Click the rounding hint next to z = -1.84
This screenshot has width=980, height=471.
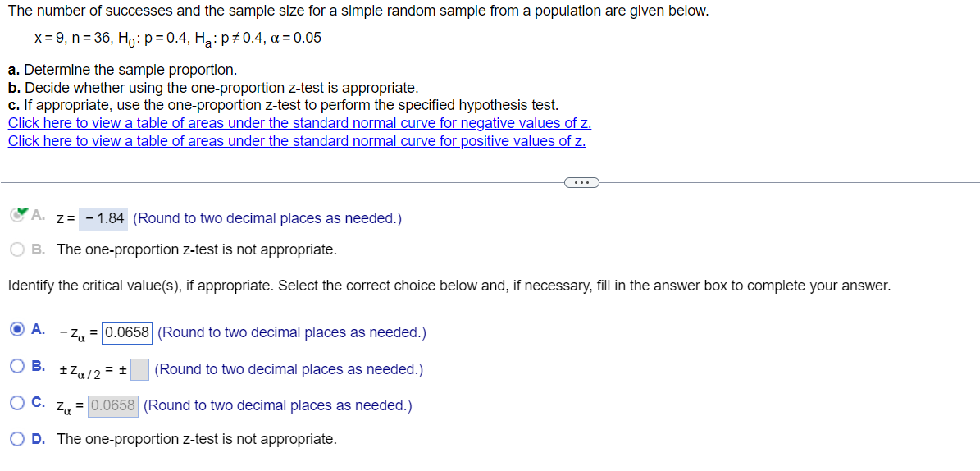pyautogui.click(x=267, y=218)
